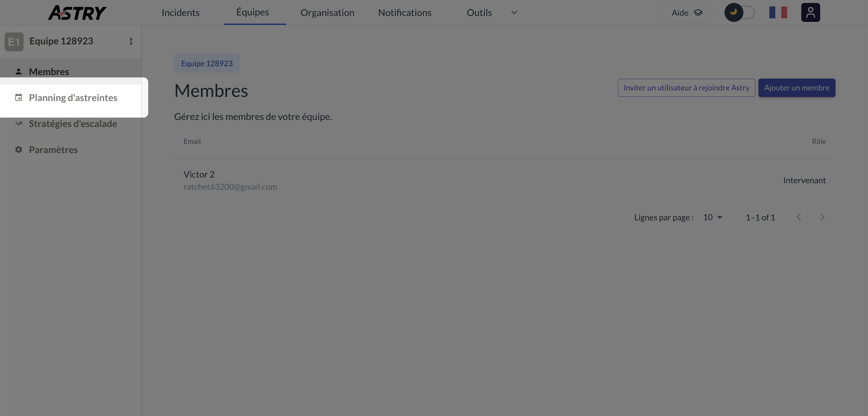
Task: Open the Aide help button
Action: pos(687,12)
